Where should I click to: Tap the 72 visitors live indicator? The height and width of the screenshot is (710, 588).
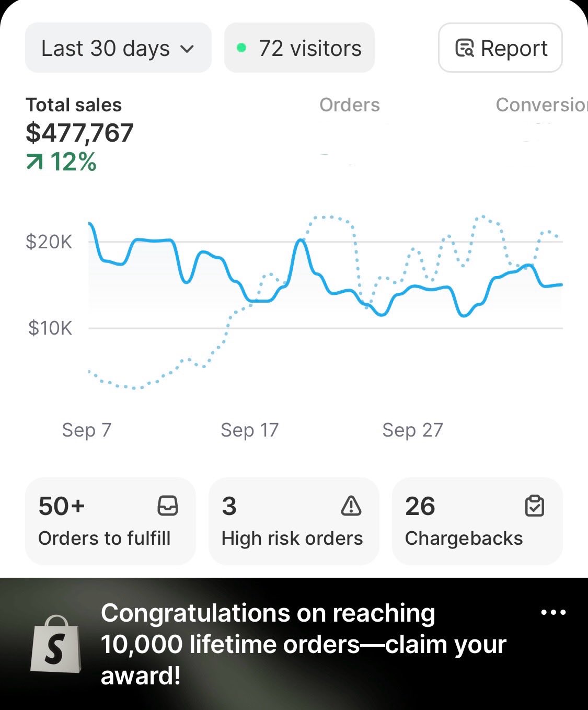click(x=299, y=48)
